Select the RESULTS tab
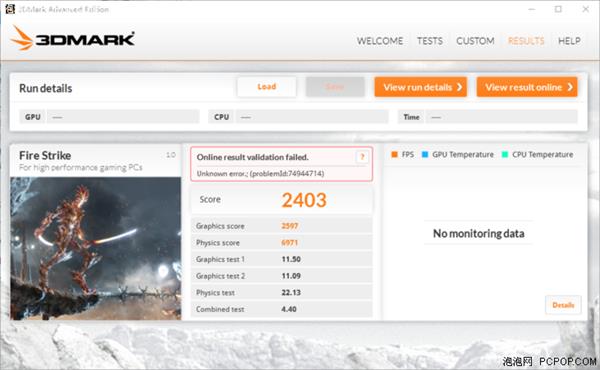Screen dimensions: 600x370 pos(526,41)
